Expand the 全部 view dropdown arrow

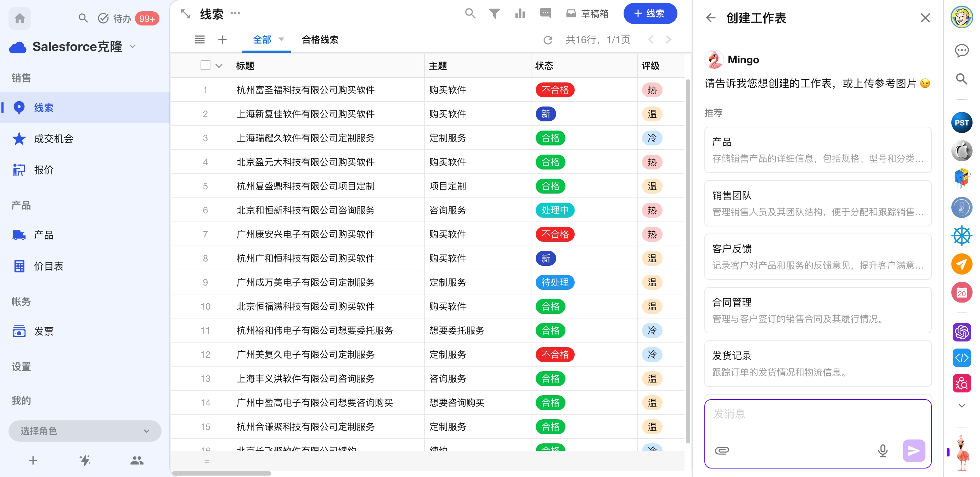[x=282, y=39]
